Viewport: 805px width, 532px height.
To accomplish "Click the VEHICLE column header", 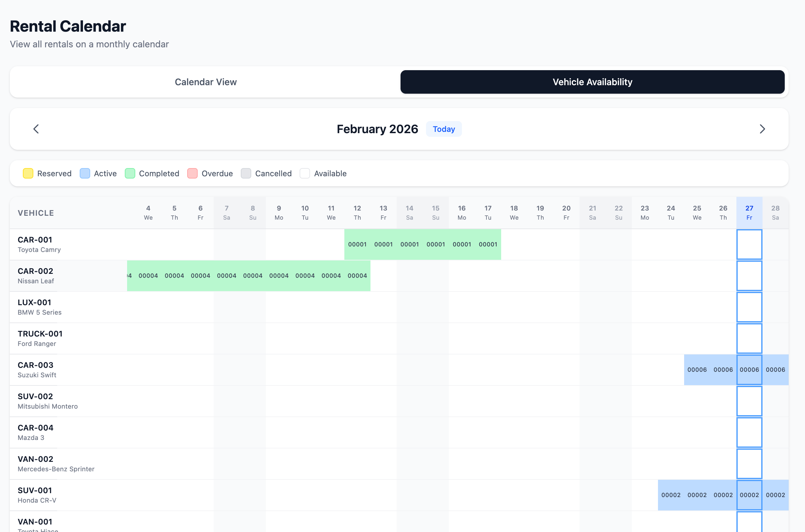I will (36, 213).
